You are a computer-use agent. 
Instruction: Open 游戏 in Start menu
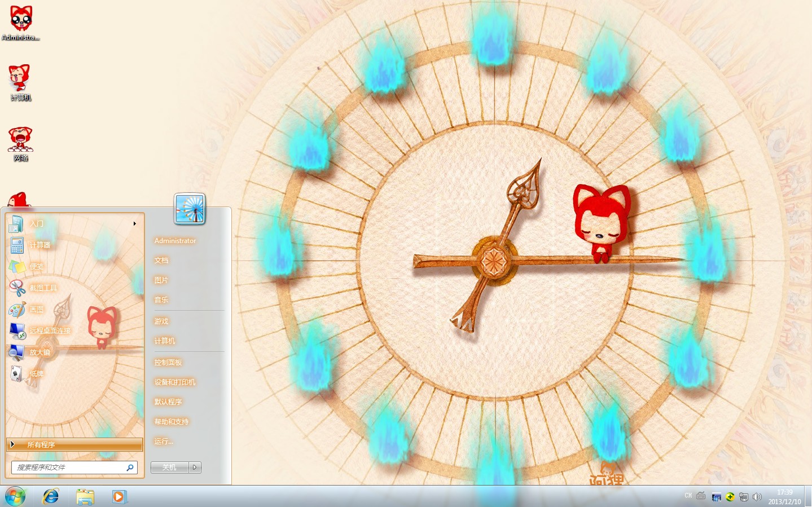[x=161, y=321]
